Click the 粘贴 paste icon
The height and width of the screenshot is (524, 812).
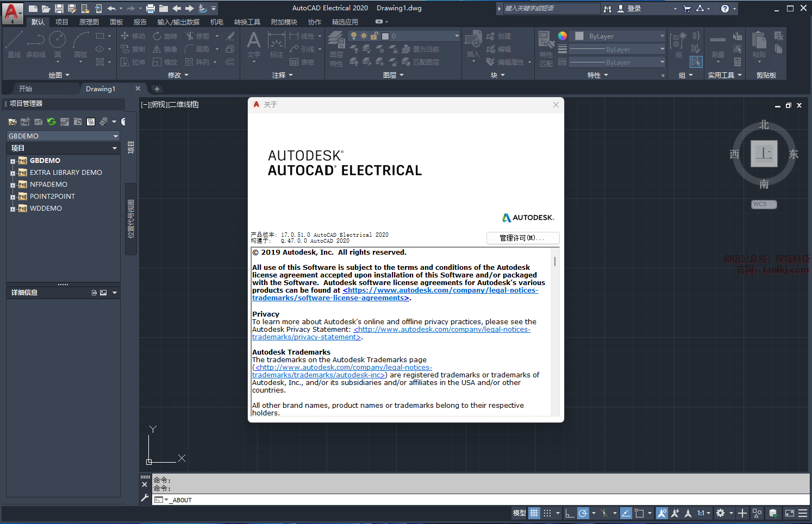[759, 43]
